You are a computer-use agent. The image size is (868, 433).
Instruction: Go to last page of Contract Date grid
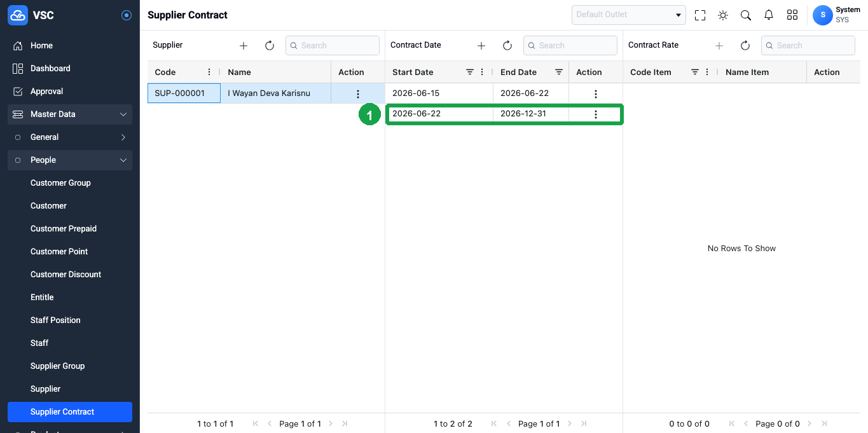coord(584,423)
